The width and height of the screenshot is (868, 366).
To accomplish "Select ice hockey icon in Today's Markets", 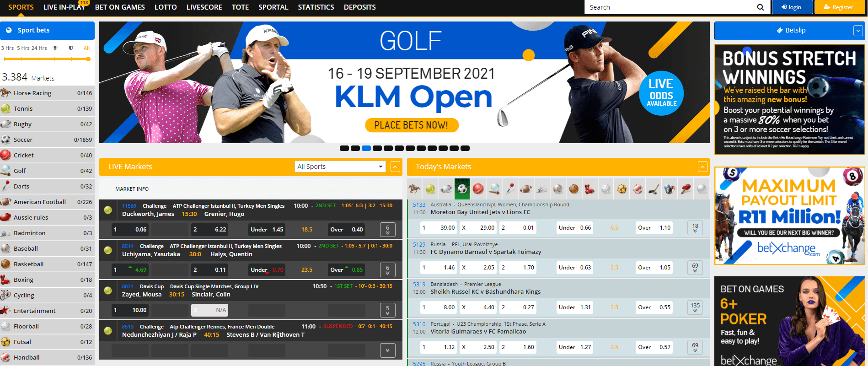I will tap(654, 189).
